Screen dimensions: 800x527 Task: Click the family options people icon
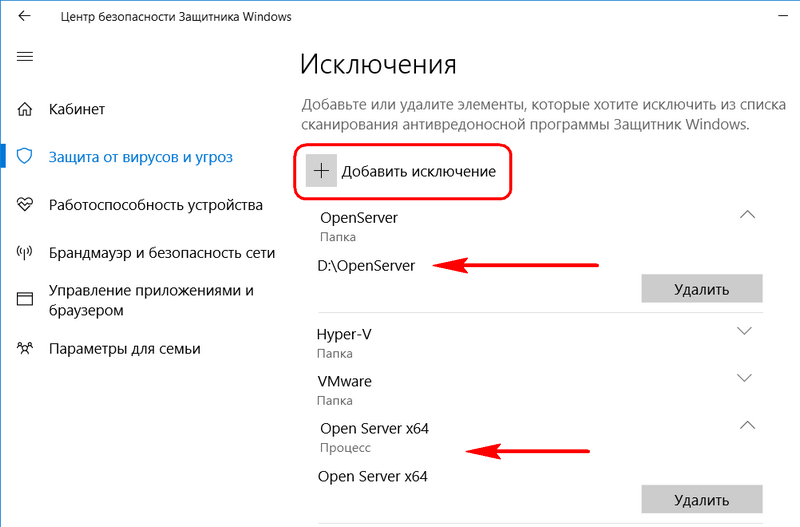pyautogui.click(x=24, y=348)
